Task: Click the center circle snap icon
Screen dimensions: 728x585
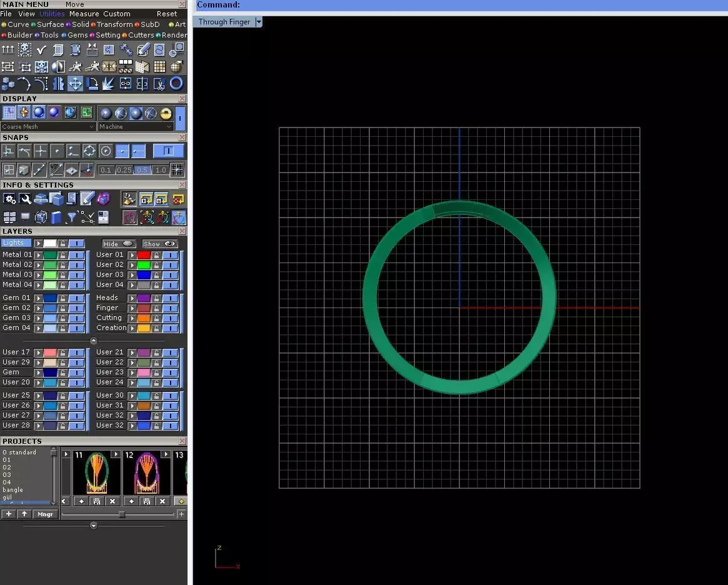Action: (x=106, y=151)
